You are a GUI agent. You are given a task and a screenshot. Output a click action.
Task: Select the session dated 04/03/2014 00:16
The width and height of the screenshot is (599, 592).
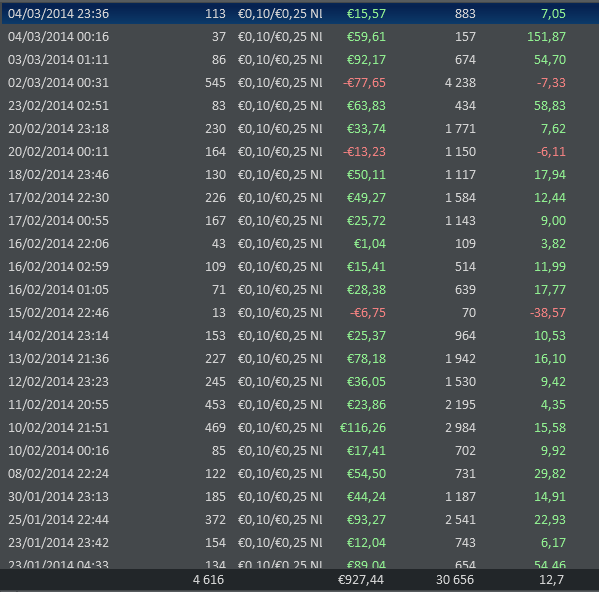click(300, 37)
